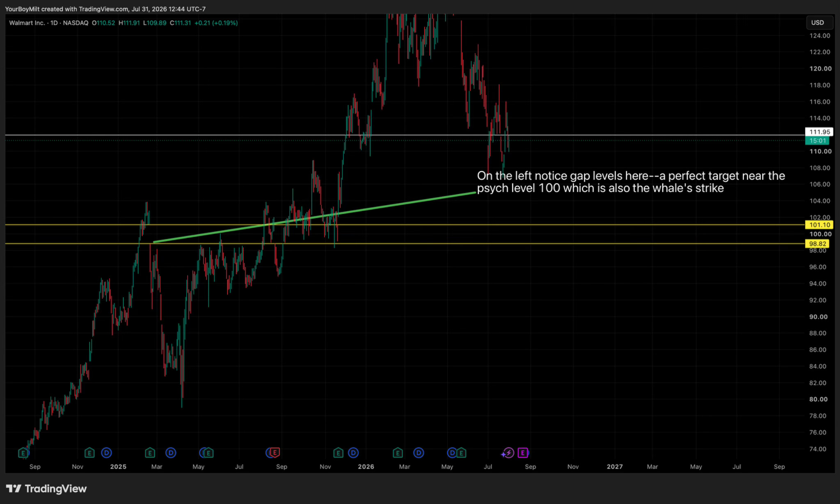Click the close value 111.31
The image size is (840, 504).
coord(183,23)
